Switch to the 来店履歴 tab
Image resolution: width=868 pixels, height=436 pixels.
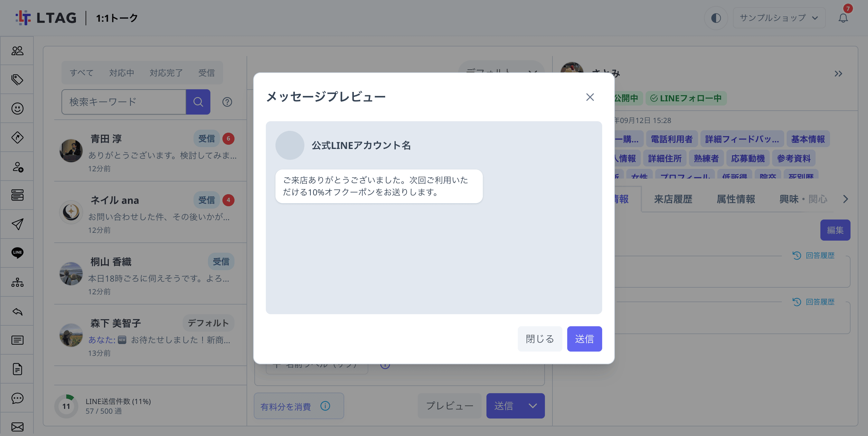(x=673, y=199)
